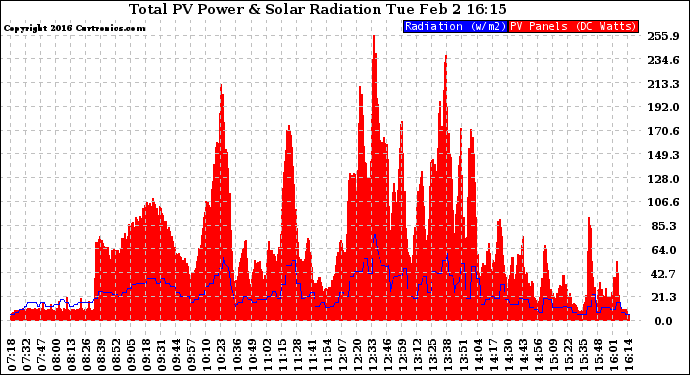690x375 pixels.
Task: Click the 12:07 time label
Action: (x=342, y=355)
